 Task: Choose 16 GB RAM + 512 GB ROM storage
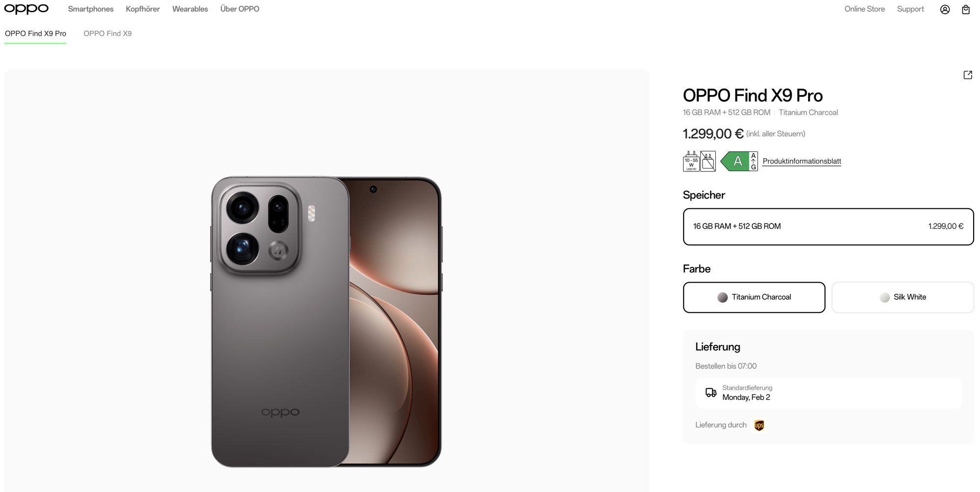(828, 226)
